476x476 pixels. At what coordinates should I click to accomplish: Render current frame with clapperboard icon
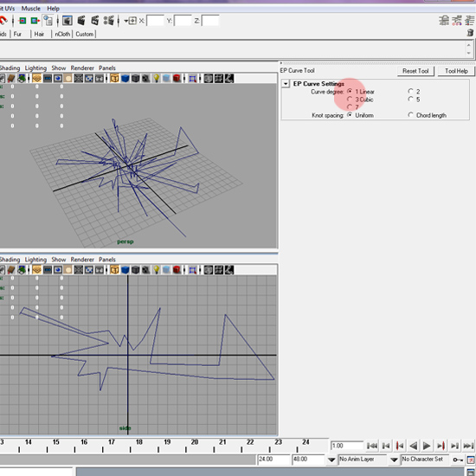[80, 21]
